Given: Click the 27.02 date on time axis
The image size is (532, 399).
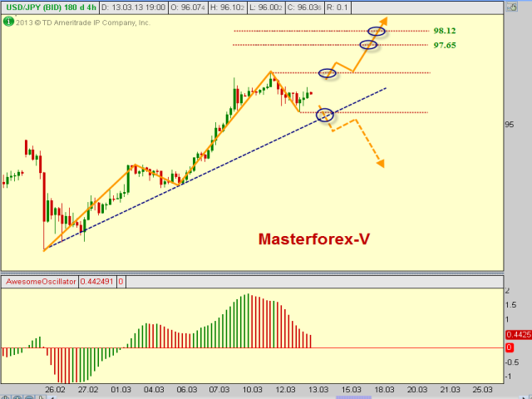Looking at the screenshot, I should pos(88,390).
